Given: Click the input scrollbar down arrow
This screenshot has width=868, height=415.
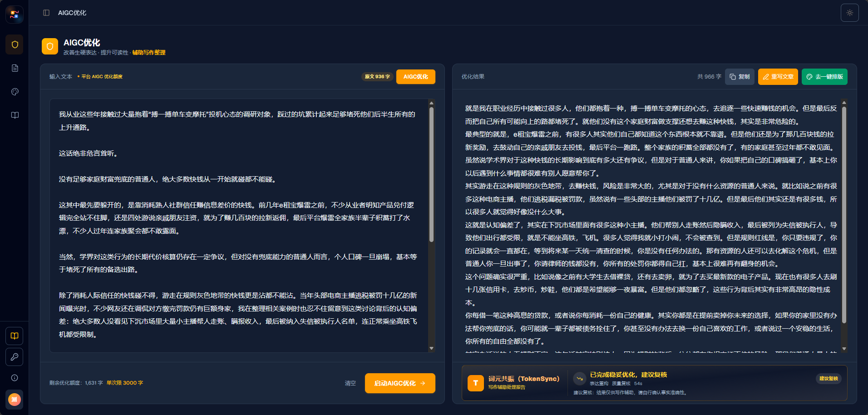Looking at the screenshot, I should [x=431, y=348].
